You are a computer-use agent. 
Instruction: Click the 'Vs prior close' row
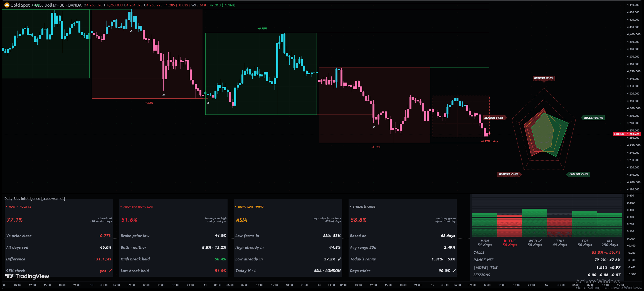click(59, 236)
